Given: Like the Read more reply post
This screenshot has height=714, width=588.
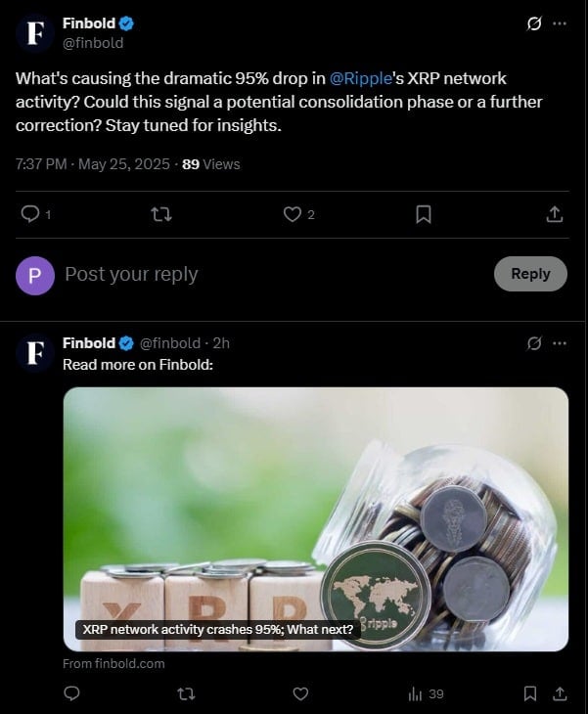Looking at the screenshot, I should click(x=301, y=693).
